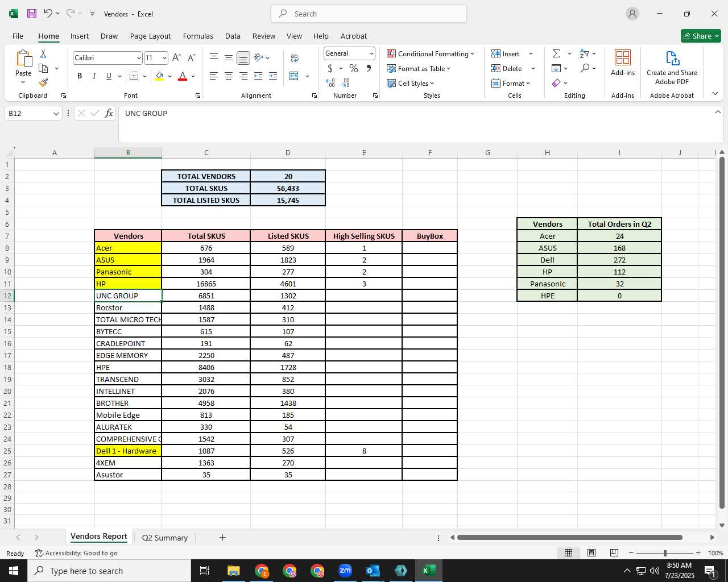Expand Format as Table dropdown

click(448, 68)
